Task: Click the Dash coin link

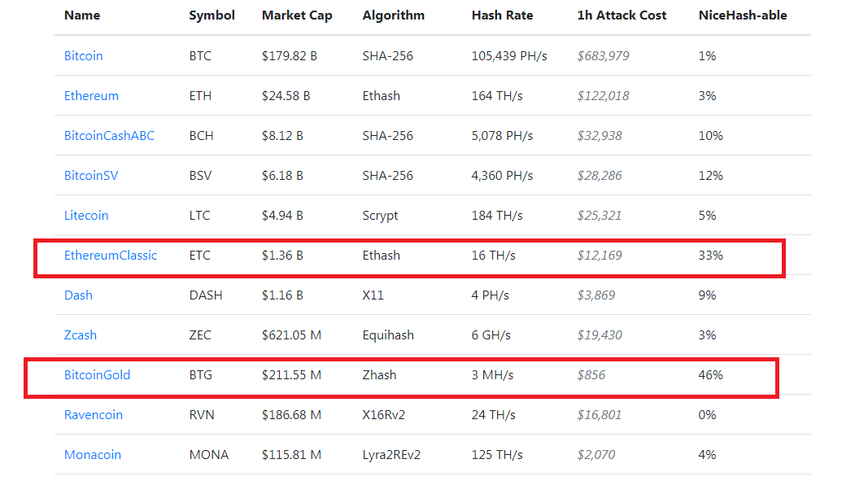Action: click(x=79, y=295)
